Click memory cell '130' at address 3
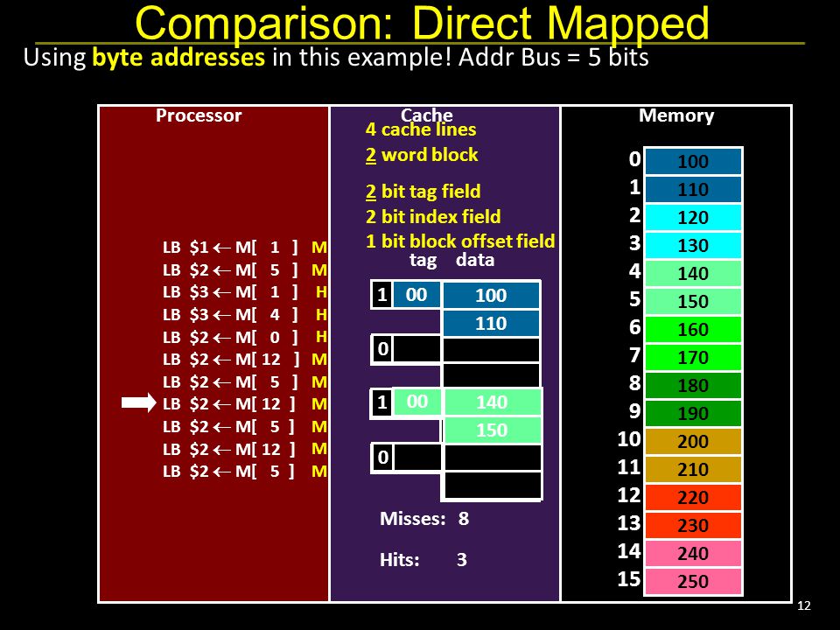Viewport: 840px width, 630px height. (x=693, y=245)
